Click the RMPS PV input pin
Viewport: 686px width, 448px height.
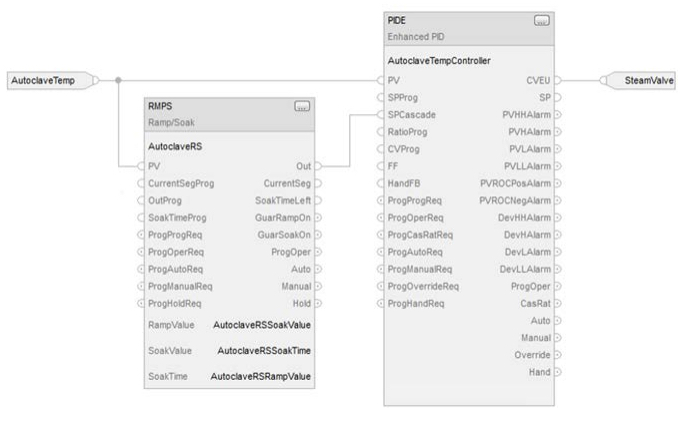pos(140,166)
